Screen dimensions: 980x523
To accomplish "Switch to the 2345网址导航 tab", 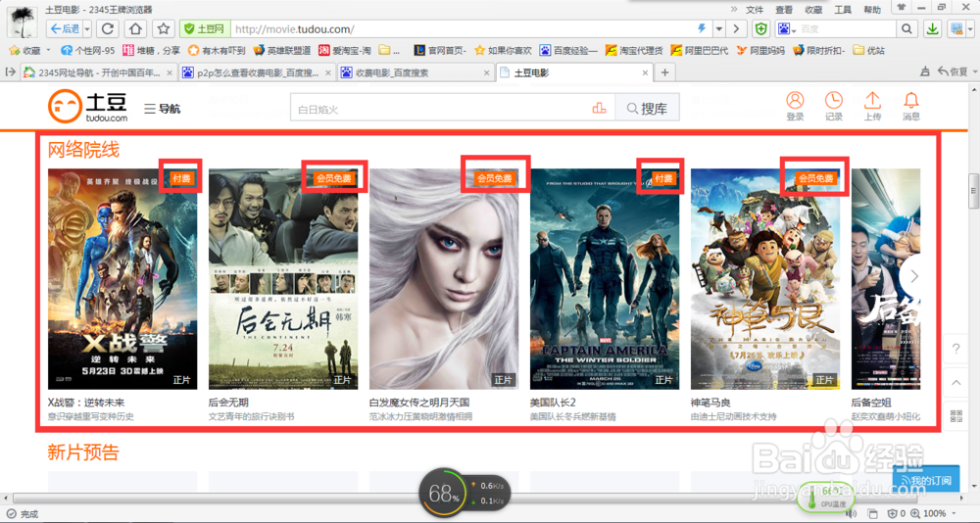I will pyautogui.click(x=98, y=73).
